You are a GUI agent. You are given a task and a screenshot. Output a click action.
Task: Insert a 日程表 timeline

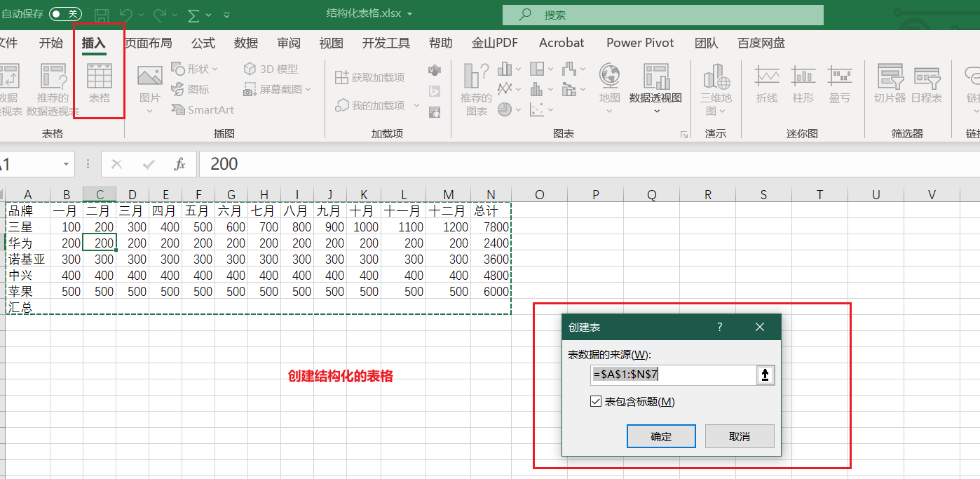point(927,83)
